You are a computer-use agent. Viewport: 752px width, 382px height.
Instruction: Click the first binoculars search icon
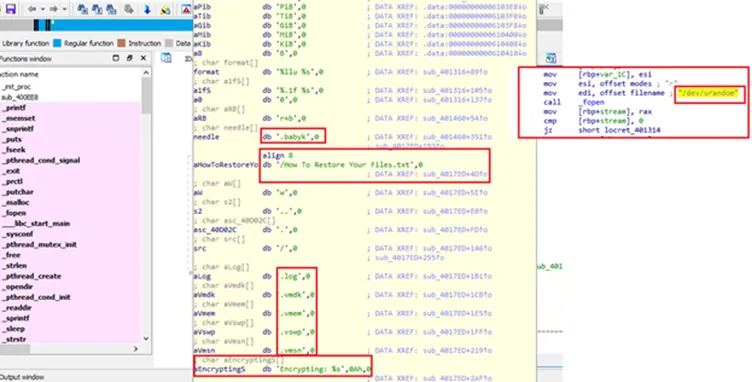coord(82,9)
